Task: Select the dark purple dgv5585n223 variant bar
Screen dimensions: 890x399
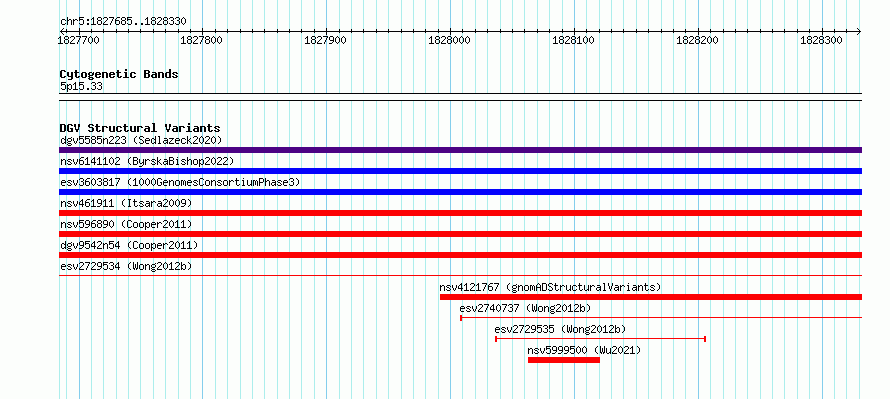Action: pyautogui.click(x=460, y=150)
